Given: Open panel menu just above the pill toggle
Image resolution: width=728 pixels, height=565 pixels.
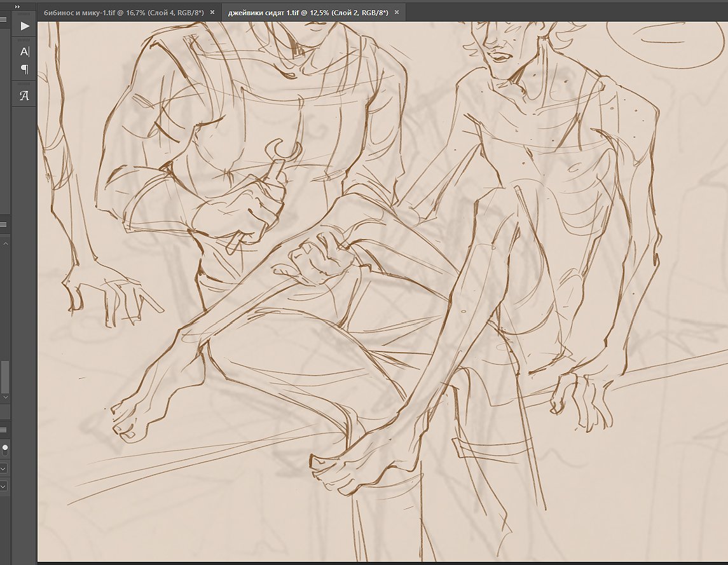Looking at the screenshot, I should pos(4,430).
